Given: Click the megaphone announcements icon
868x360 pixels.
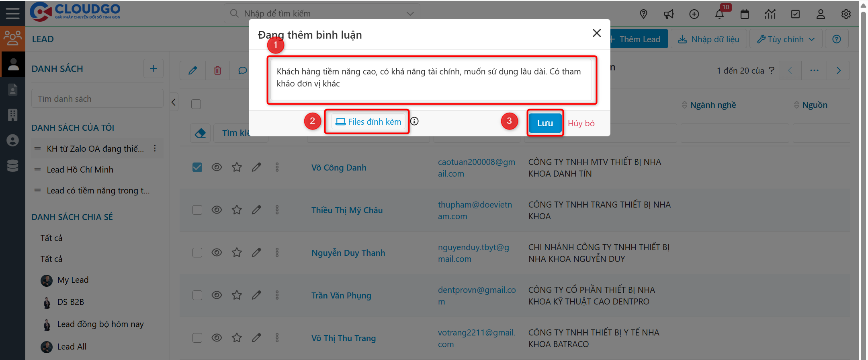Looking at the screenshot, I should point(669,14).
